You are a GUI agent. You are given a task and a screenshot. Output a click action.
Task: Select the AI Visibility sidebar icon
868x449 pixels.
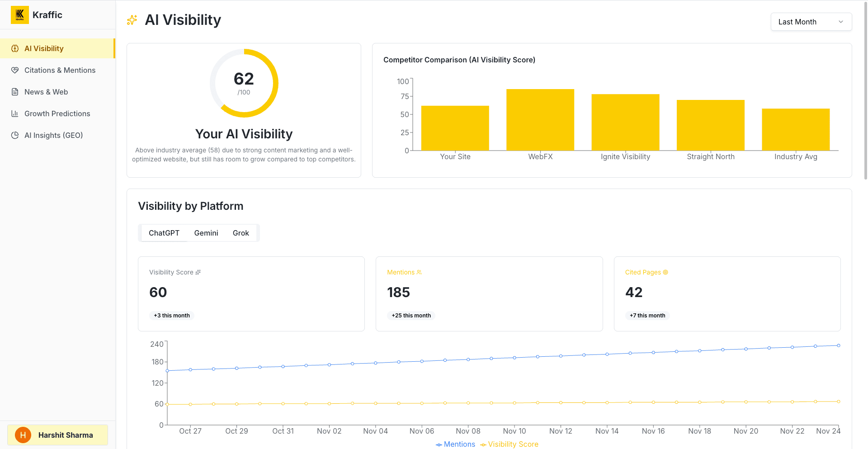tap(15, 48)
